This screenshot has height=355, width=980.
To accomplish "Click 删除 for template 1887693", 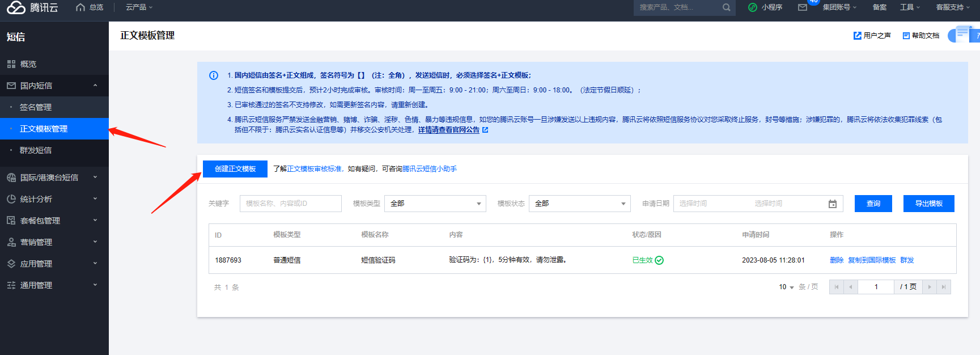I will (837, 260).
